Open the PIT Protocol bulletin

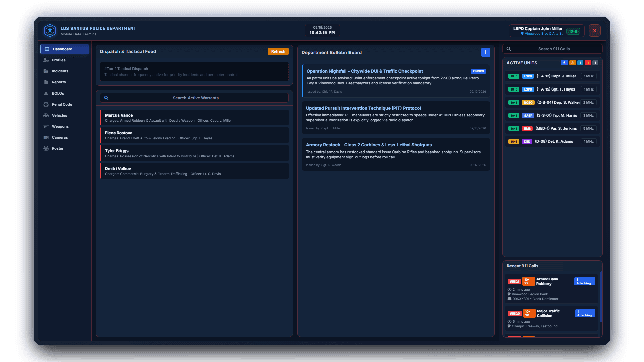[x=396, y=118]
